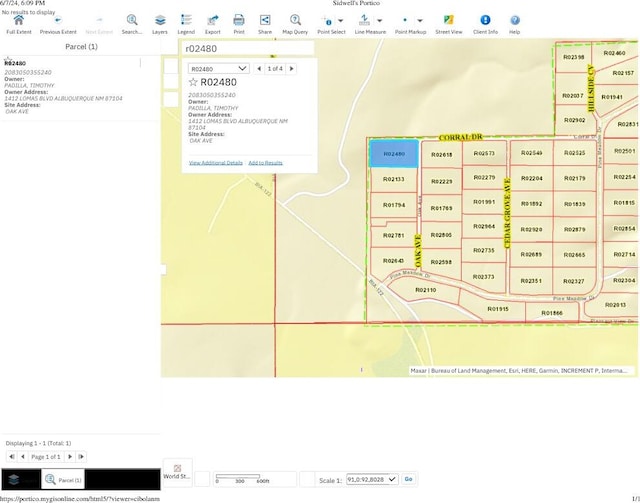The width and height of the screenshot is (640, 503).
Task: Open the Export tool
Action: [x=213, y=24]
